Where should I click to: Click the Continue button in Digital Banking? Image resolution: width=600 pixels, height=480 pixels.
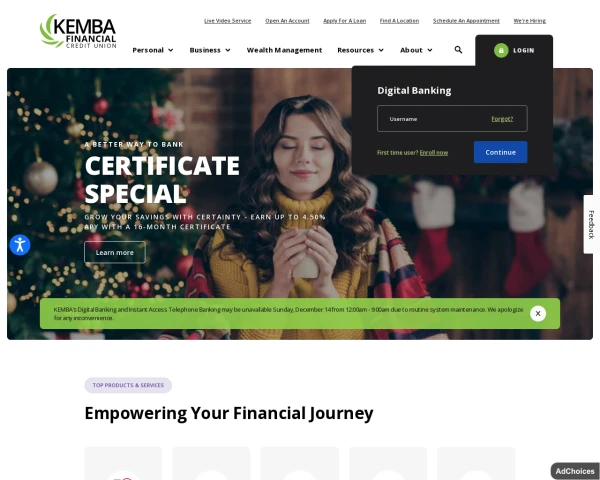[501, 152]
